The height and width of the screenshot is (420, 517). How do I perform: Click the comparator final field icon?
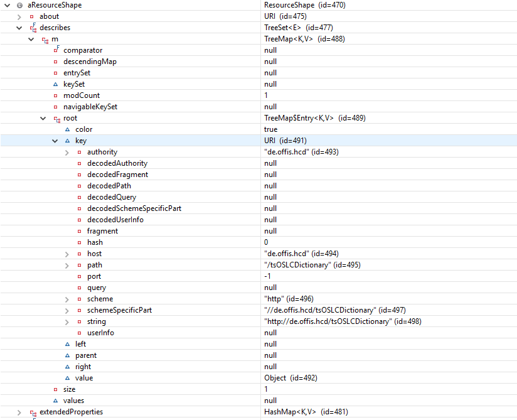pyautogui.click(x=56, y=50)
